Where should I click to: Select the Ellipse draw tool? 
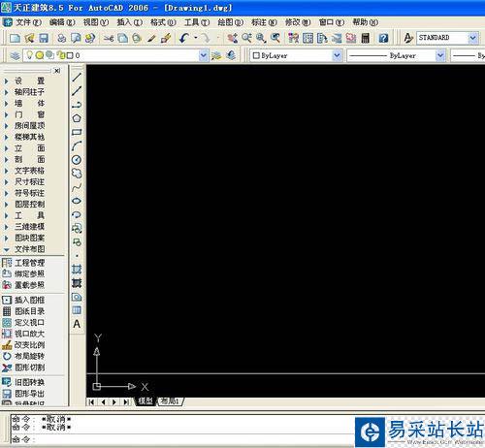click(77, 201)
